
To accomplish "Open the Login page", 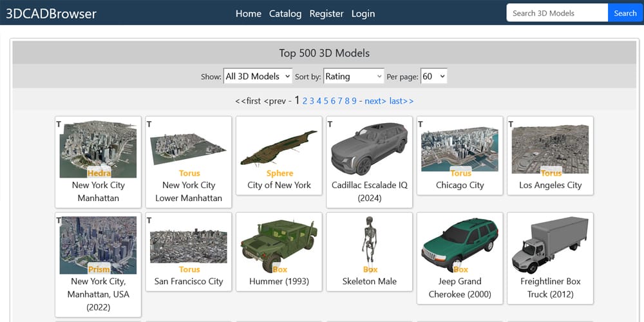I will coord(363,14).
